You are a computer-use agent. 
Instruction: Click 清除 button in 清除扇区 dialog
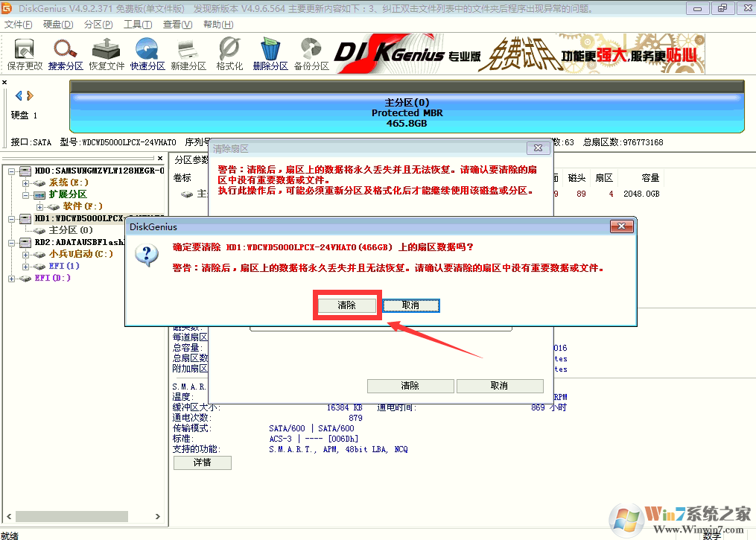click(410, 386)
